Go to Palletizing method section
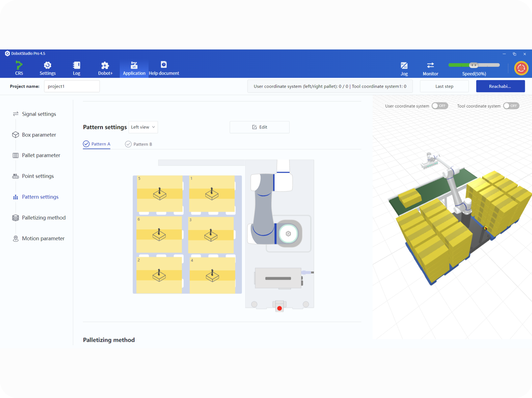Viewport: 532px width, 398px height. tap(43, 218)
